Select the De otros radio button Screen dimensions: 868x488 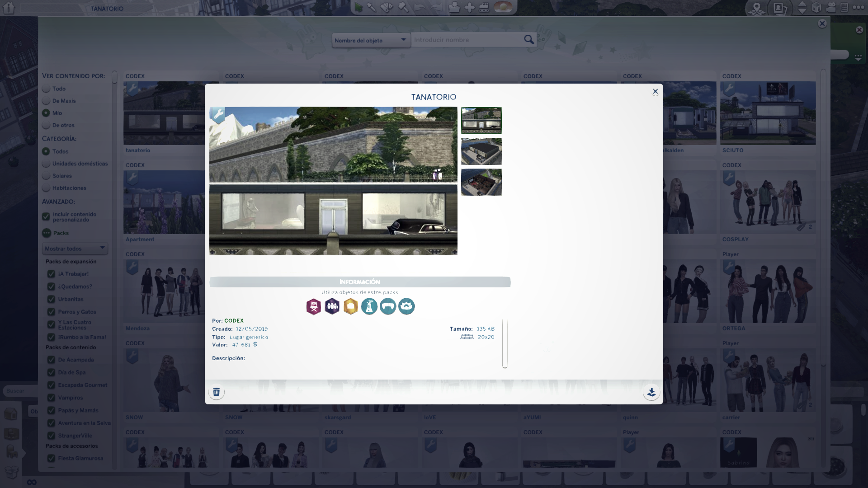click(46, 125)
